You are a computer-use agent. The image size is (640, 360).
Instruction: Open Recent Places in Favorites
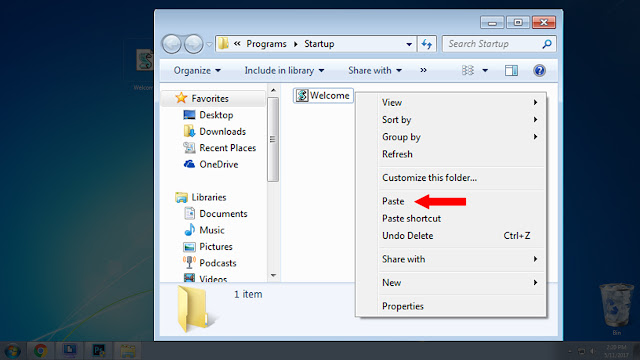point(227,148)
